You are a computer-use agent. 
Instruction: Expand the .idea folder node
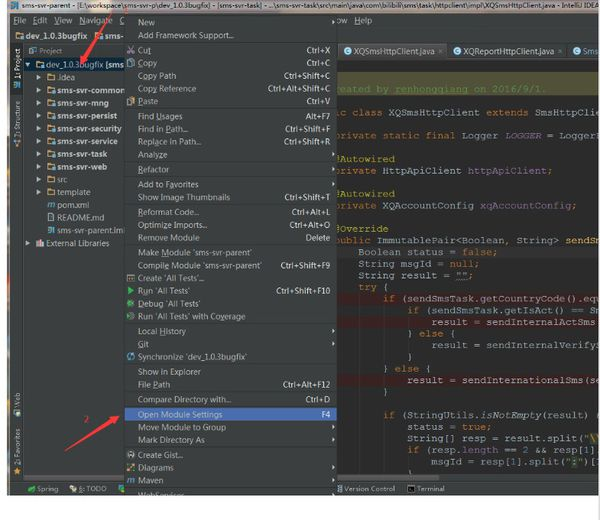coord(39,77)
